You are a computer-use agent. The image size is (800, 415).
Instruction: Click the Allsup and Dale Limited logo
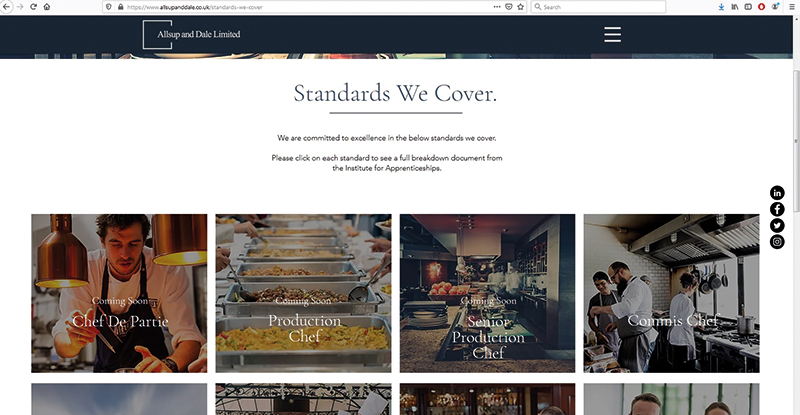[191, 35]
